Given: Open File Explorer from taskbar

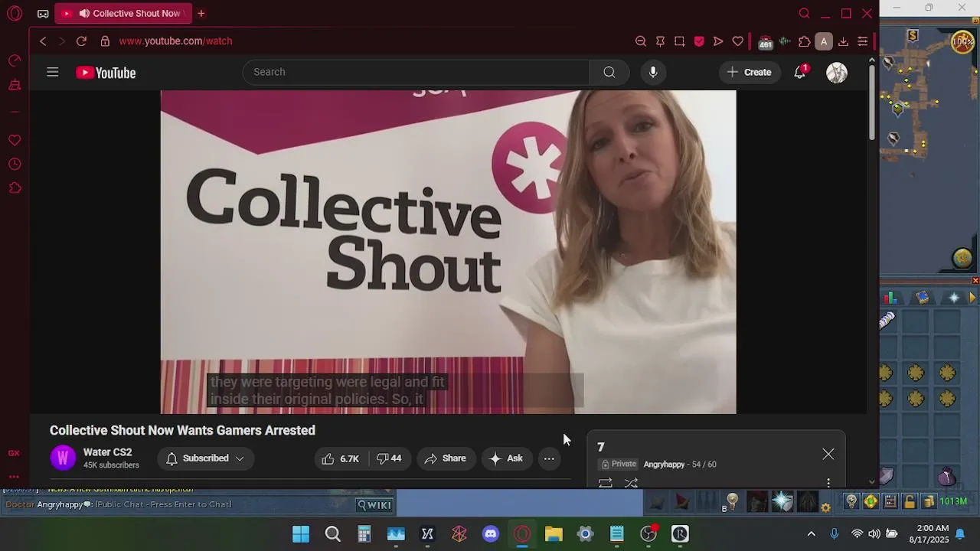Looking at the screenshot, I should (x=554, y=534).
